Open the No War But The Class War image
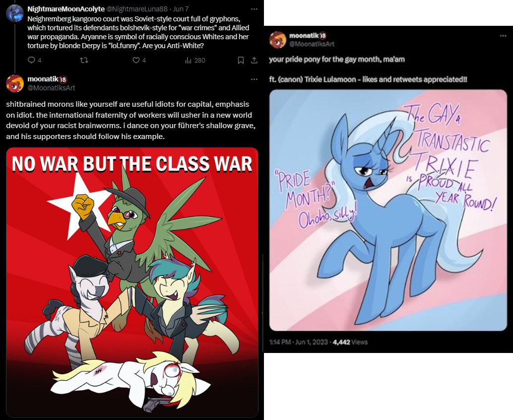Screen dimensions: 513x420 (x=132, y=282)
